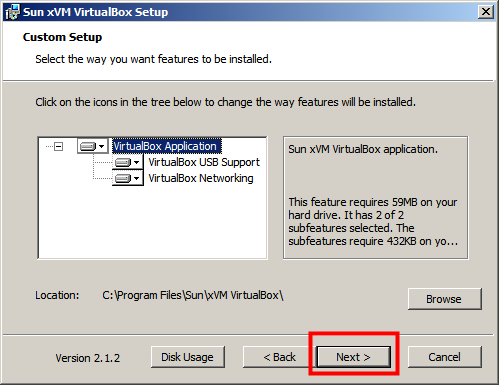Viewport: 499px width, 385px height.
Task: Open VirtualBox Networking feature dropdown
Action: coord(128,178)
